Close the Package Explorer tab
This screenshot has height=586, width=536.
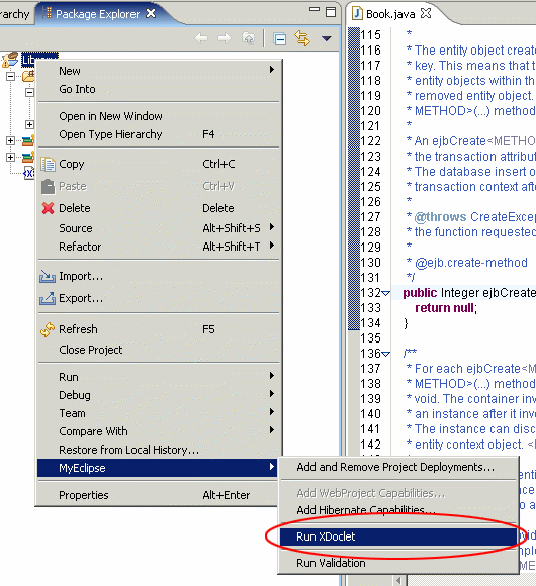tap(151, 13)
